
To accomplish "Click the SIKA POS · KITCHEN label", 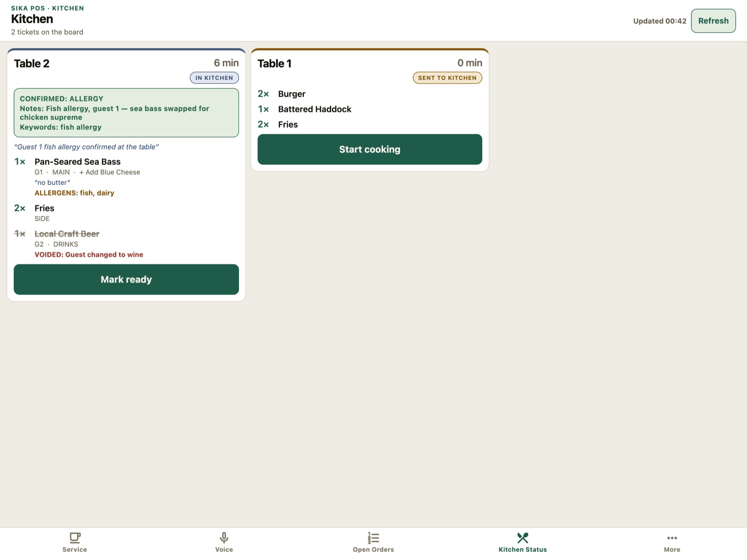I will click(48, 8).
